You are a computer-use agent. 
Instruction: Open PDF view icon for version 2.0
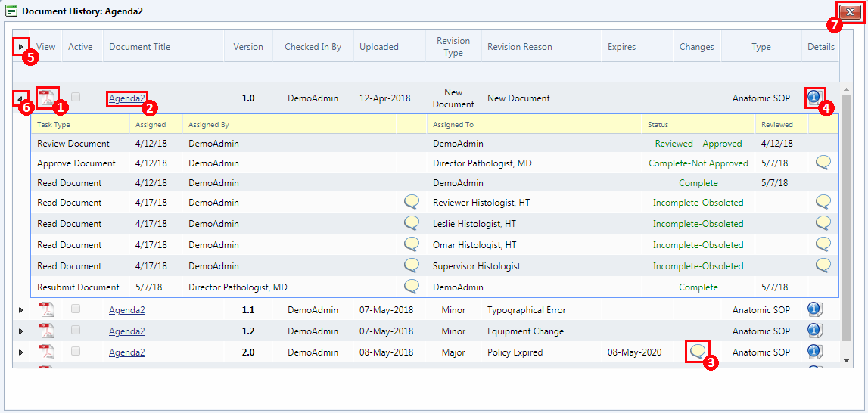[46, 352]
